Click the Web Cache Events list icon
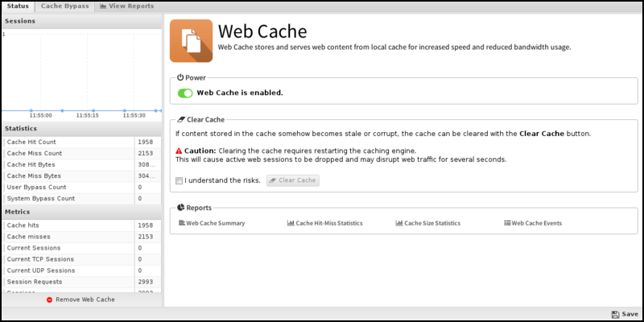This screenshot has width=644, height=322. click(507, 223)
